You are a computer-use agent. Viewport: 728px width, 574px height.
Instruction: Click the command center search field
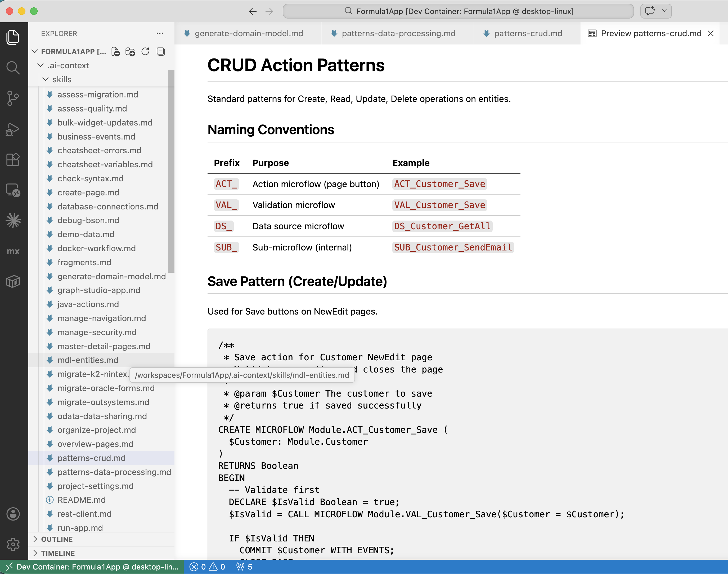coord(458,11)
